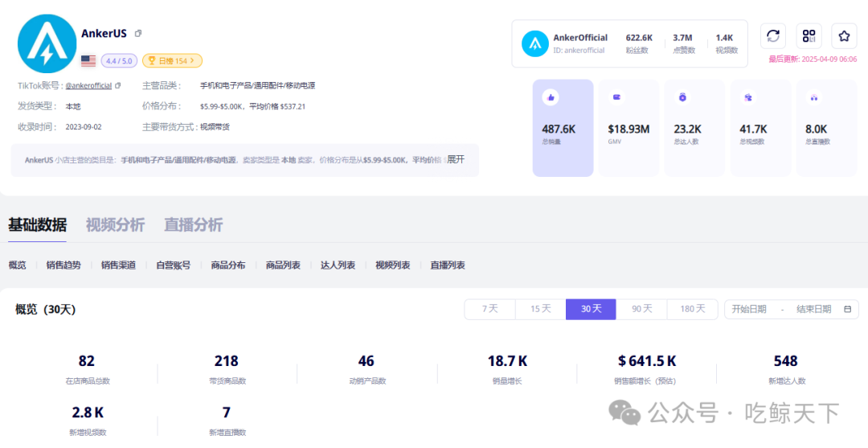The image size is (868, 448).
Task: Open the @ankerofficial TikTok link
Action: click(88, 86)
